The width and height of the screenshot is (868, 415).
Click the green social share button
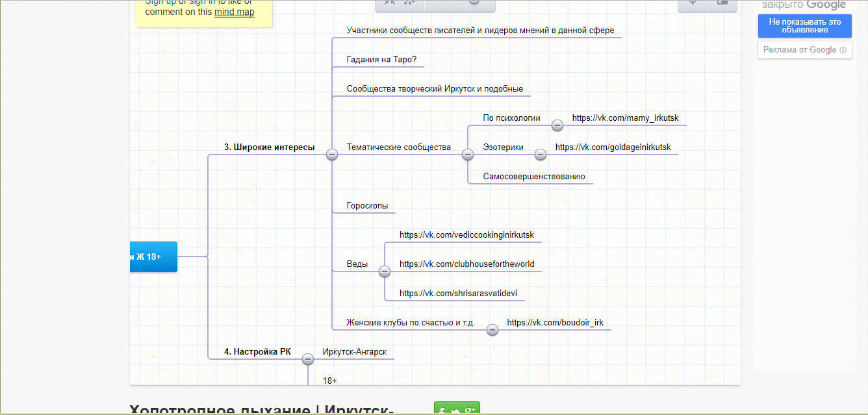point(457,409)
